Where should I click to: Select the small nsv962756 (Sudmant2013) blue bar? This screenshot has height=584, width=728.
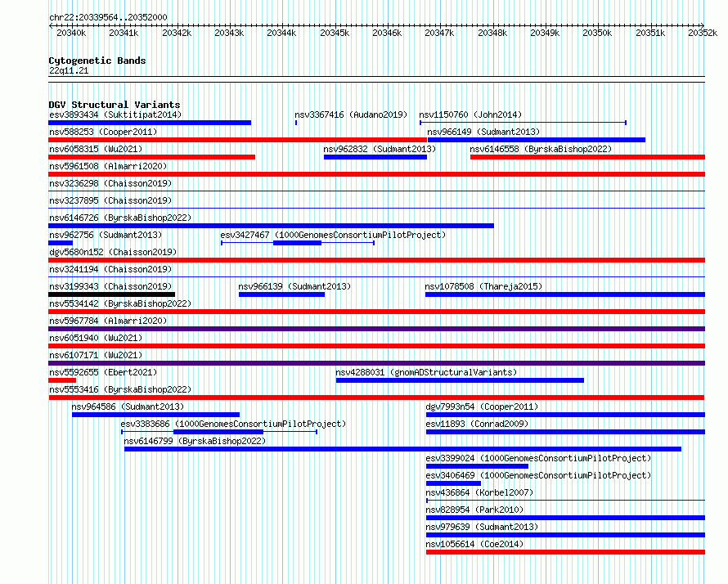coord(61,243)
